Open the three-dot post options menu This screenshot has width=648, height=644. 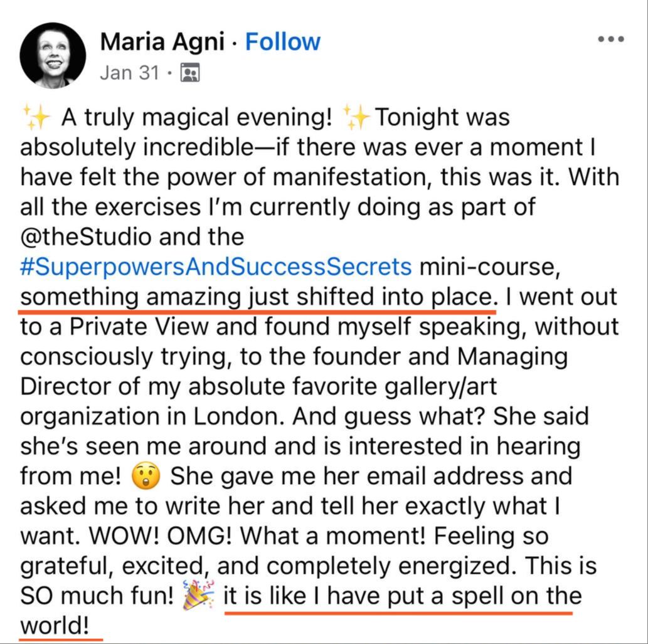610,39
